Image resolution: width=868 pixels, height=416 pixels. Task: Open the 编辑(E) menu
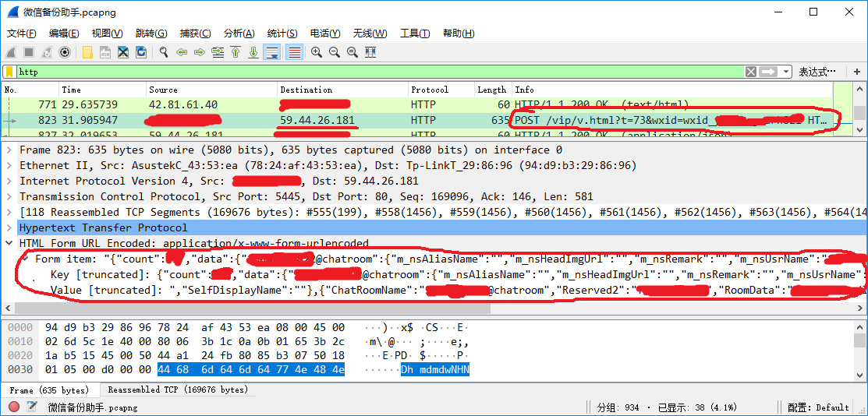64,33
